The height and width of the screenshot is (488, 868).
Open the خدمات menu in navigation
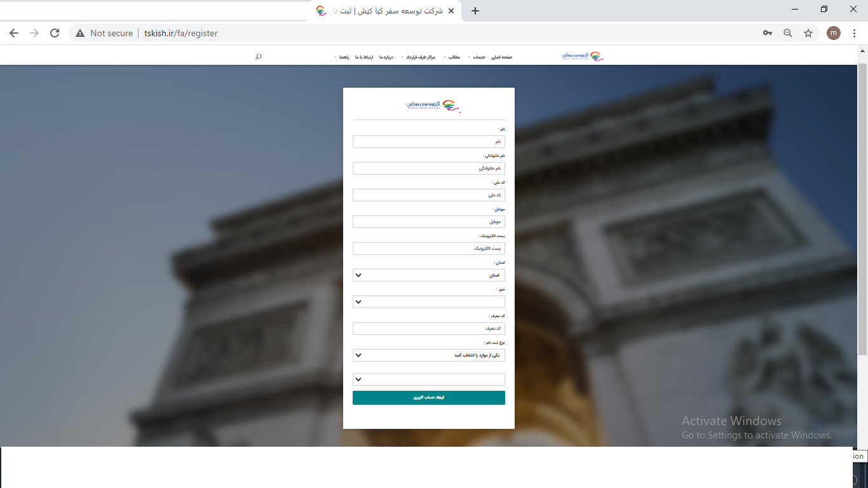click(x=478, y=57)
